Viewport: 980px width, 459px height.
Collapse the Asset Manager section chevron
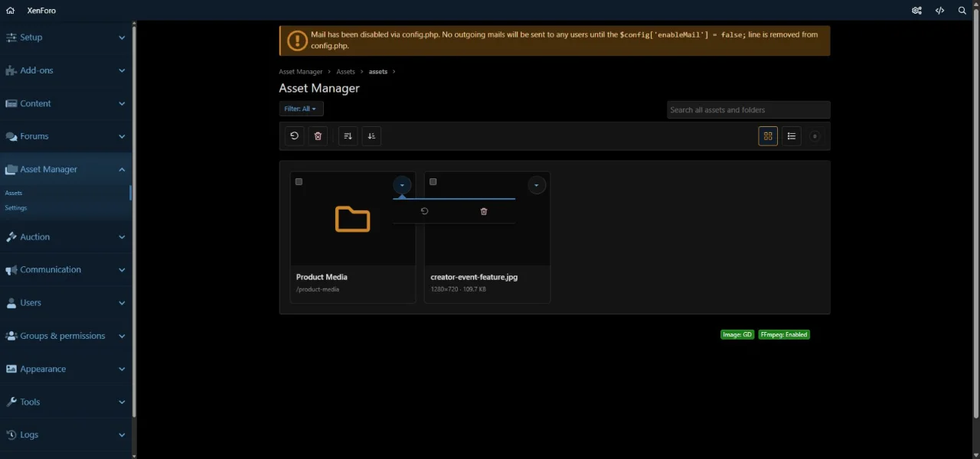click(122, 169)
